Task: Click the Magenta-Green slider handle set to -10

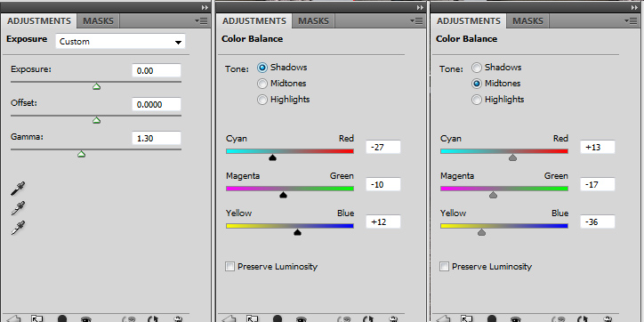Action: coord(283,195)
